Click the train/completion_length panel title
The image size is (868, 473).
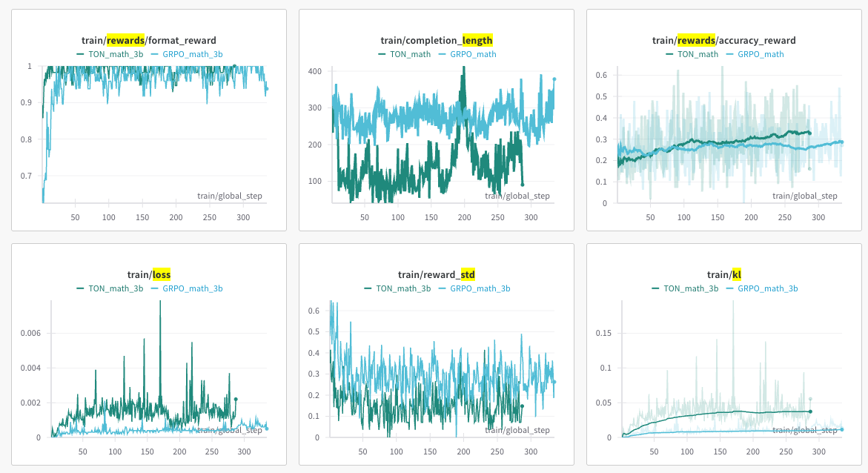(x=436, y=41)
